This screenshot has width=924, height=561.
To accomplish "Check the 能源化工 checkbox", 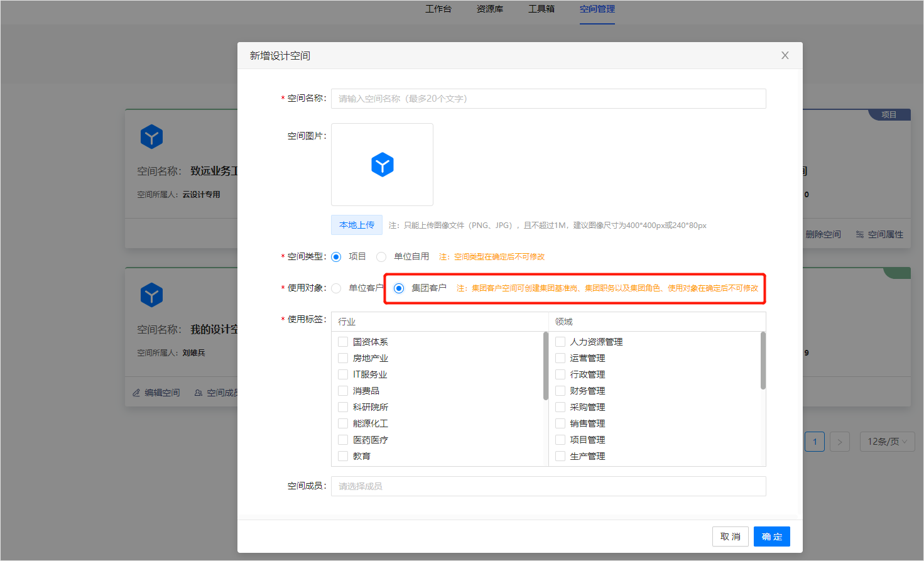I will click(343, 423).
